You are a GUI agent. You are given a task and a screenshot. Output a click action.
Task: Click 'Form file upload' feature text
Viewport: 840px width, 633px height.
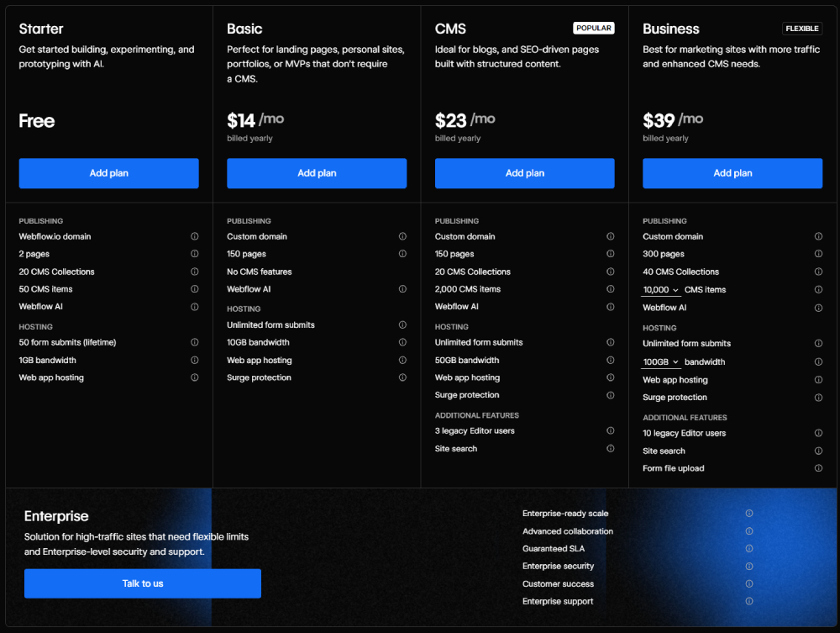pyautogui.click(x=674, y=468)
